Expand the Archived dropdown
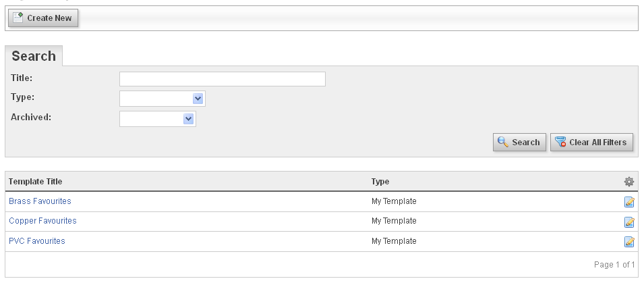 click(158, 119)
